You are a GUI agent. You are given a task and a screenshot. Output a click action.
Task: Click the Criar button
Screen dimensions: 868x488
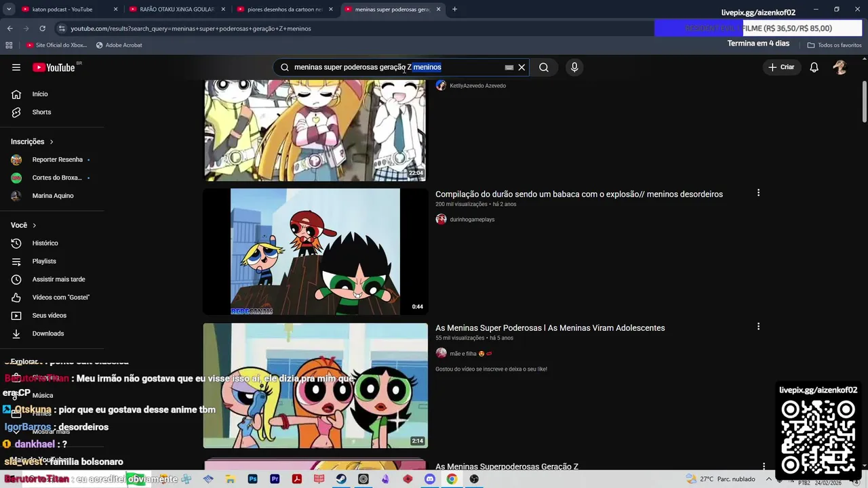point(781,67)
